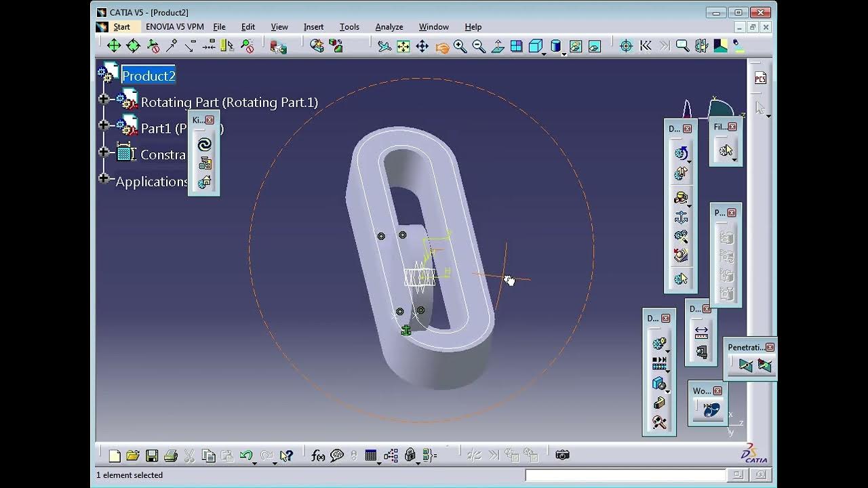Open the File menu
The height and width of the screenshot is (488, 868).
click(x=220, y=27)
